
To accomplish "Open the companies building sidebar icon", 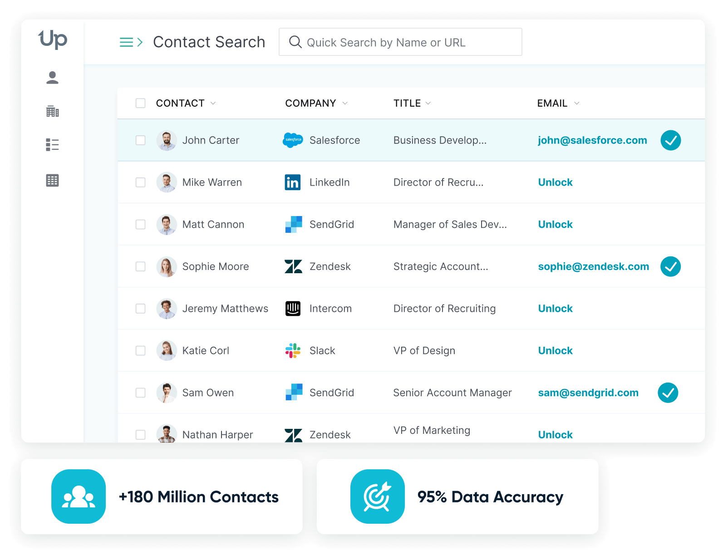I will [x=53, y=111].
